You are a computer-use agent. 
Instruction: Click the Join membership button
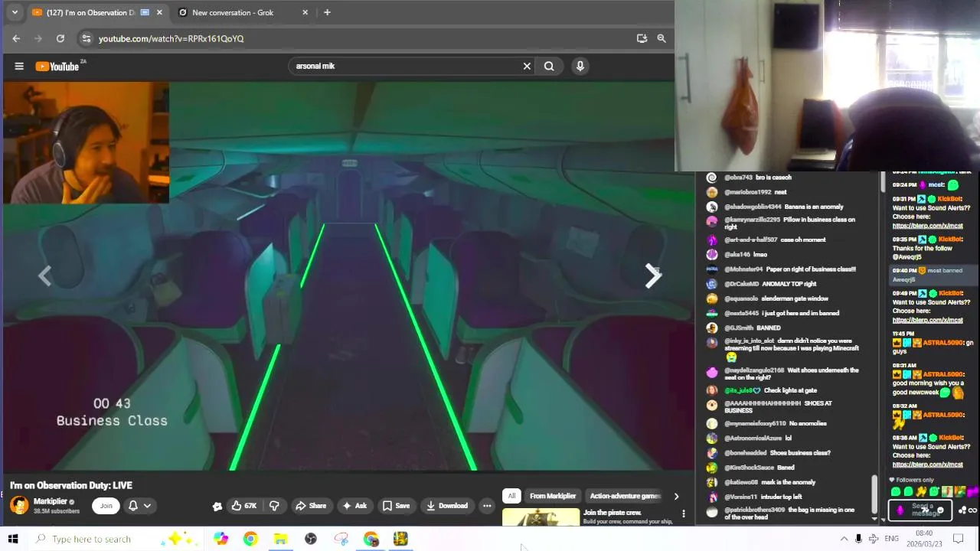click(x=106, y=505)
